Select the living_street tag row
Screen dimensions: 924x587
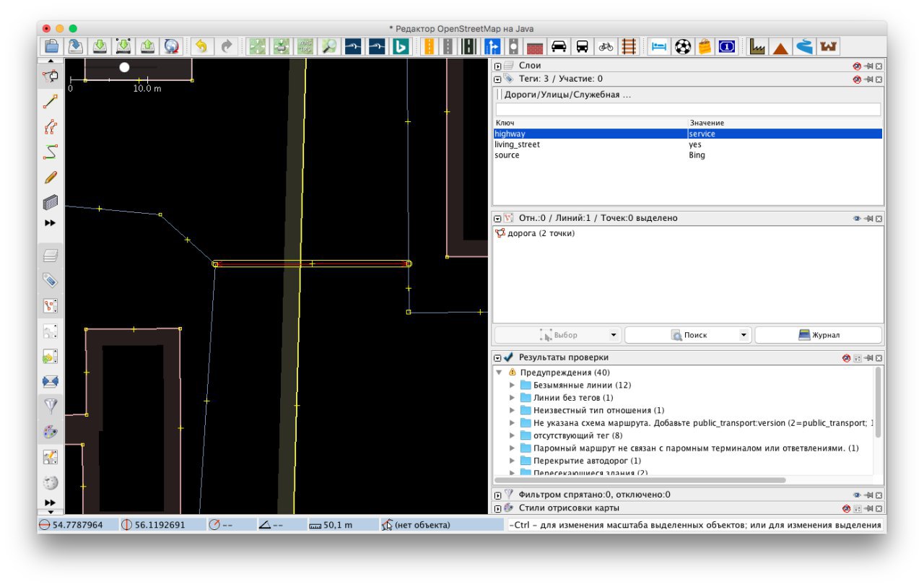tap(688, 144)
